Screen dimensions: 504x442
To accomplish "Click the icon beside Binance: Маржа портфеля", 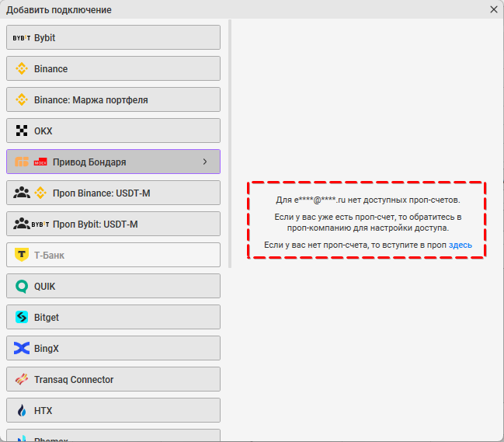I will click(x=22, y=99).
